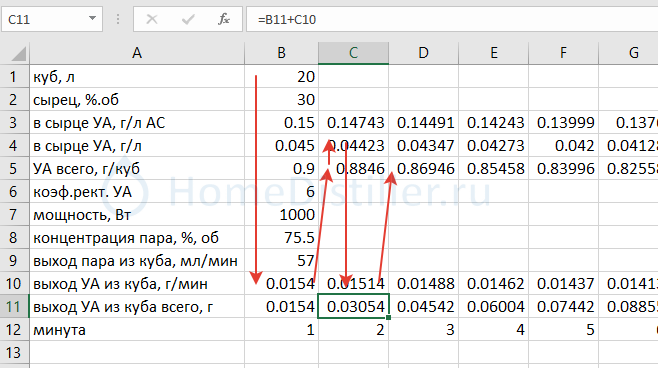
Task: Click cell E10 with value 0.01462
Action: (494, 284)
